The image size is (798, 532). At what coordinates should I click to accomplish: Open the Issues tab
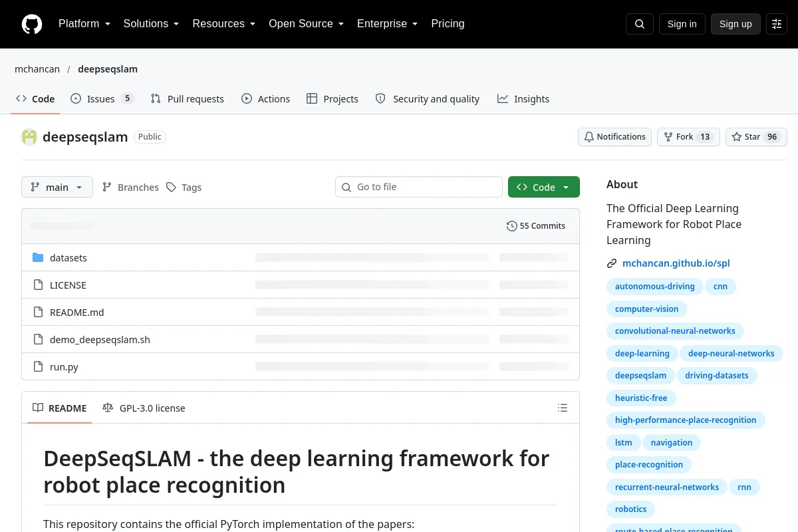[x=102, y=98]
